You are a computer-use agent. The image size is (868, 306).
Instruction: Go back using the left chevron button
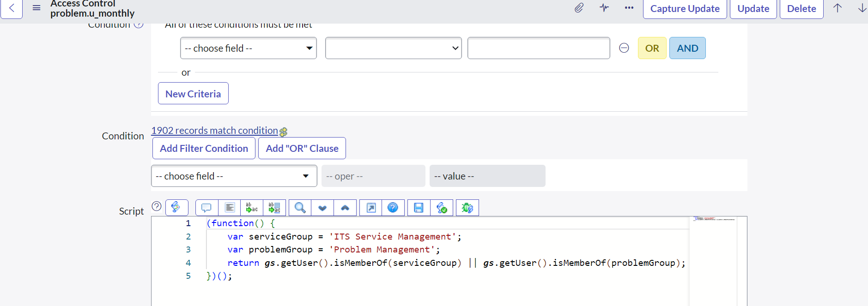pos(12,8)
